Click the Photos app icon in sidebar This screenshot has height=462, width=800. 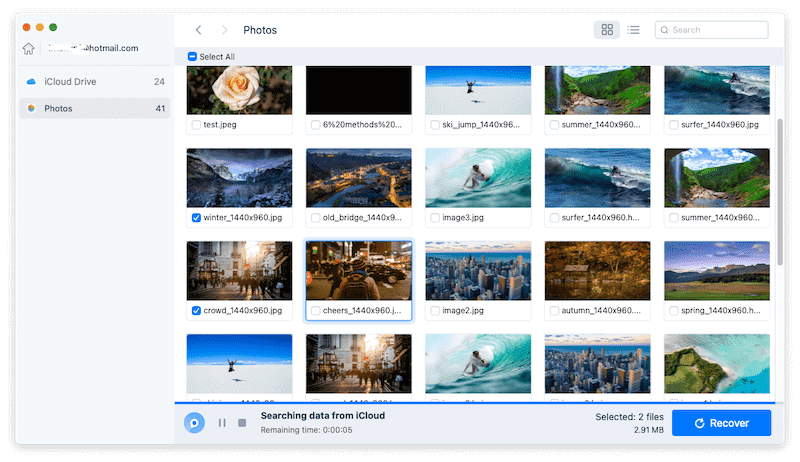click(31, 108)
